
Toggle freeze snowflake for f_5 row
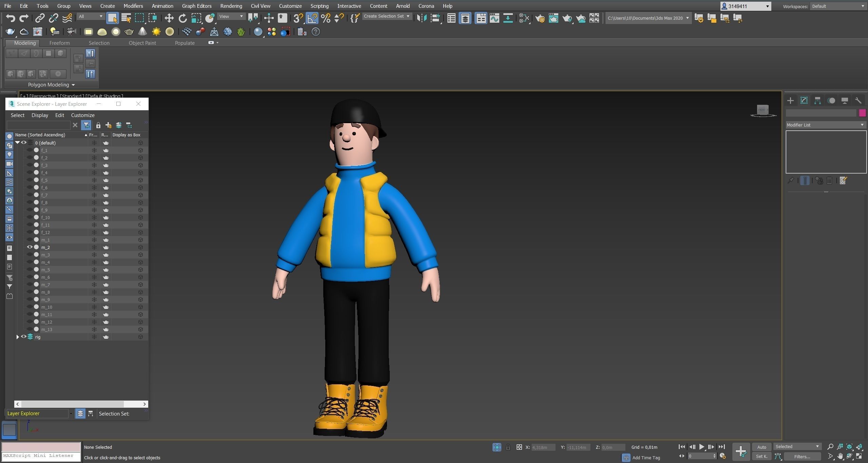(94, 180)
